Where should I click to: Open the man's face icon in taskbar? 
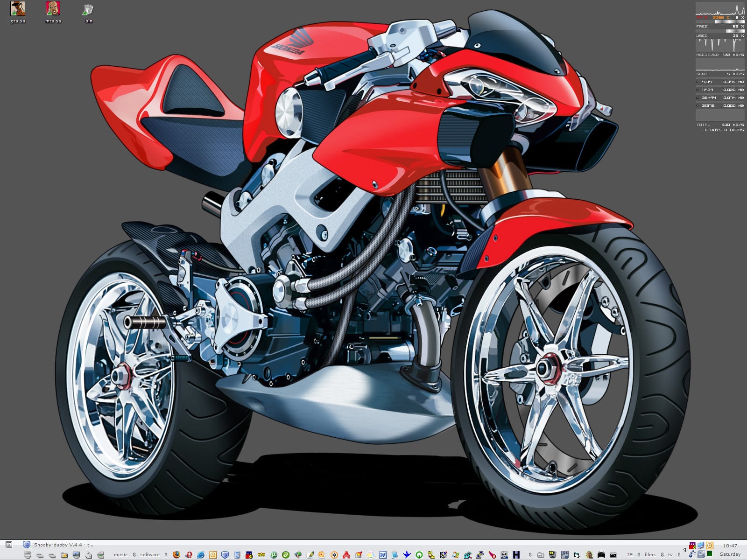coord(589,555)
